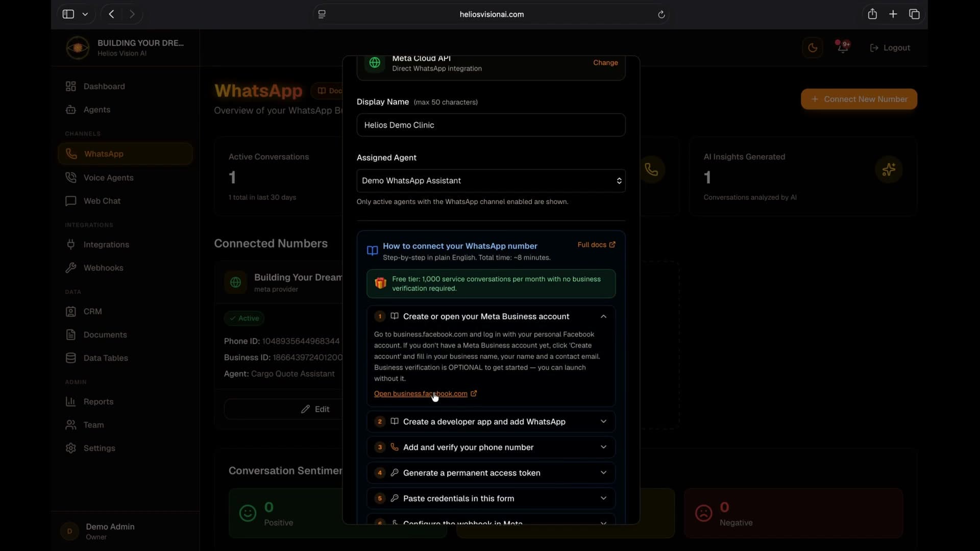Click Connect New Number button
This screenshot has height=551, width=980.
click(x=859, y=99)
